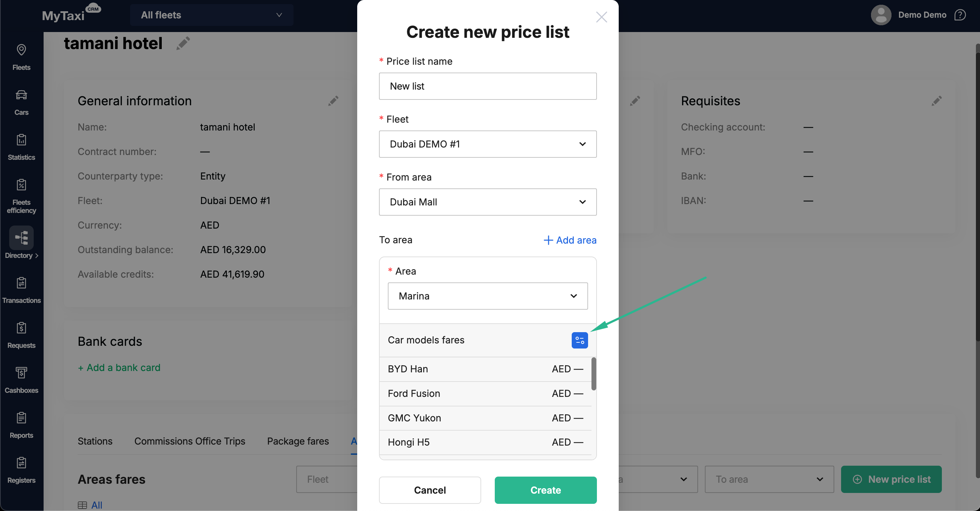Click the car models list scrollbar
The image size is (980, 511).
pyautogui.click(x=594, y=374)
